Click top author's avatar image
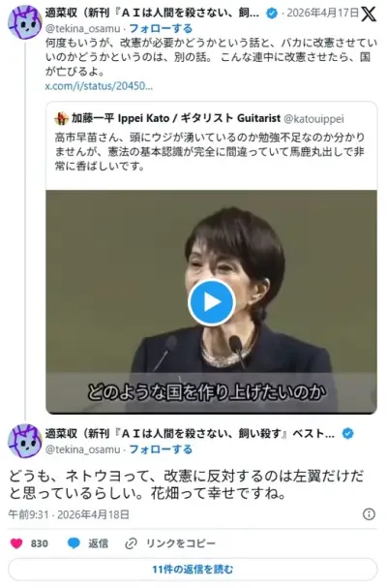The width and height of the screenshot is (387, 588). pyautogui.click(x=25, y=22)
